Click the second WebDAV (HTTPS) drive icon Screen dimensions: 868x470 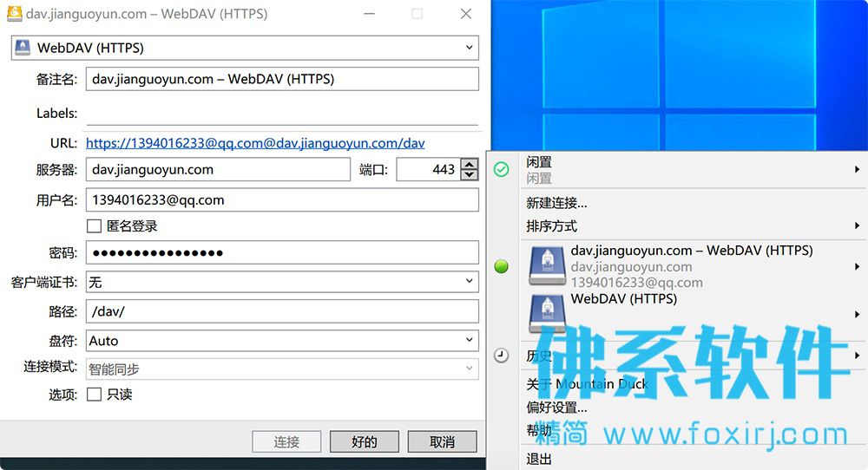(x=547, y=313)
